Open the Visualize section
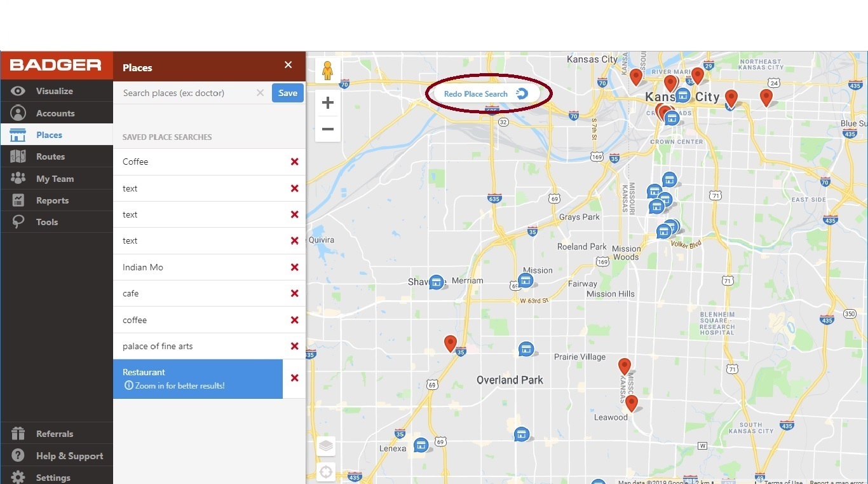 tap(57, 91)
